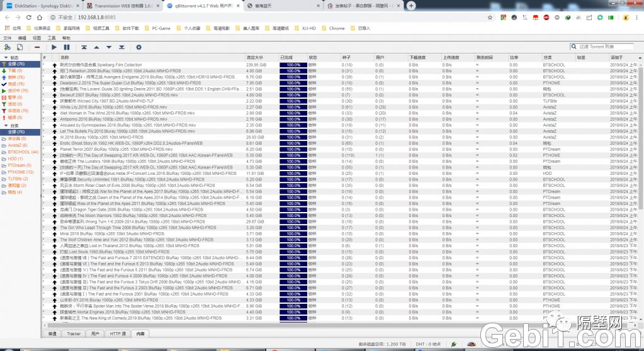Filter by BTSCHOOL (44) category
This screenshot has width=644, height=351.
(x=23, y=152)
